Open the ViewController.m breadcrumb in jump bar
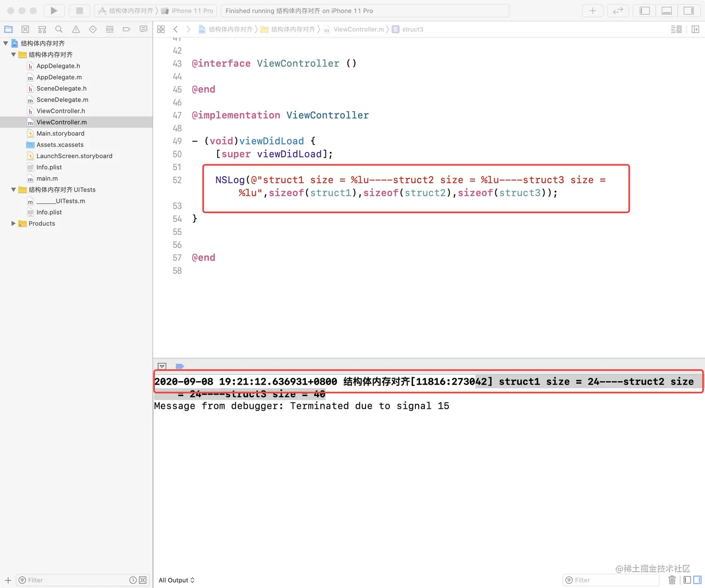The width and height of the screenshot is (705, 588). click(354, 29)
